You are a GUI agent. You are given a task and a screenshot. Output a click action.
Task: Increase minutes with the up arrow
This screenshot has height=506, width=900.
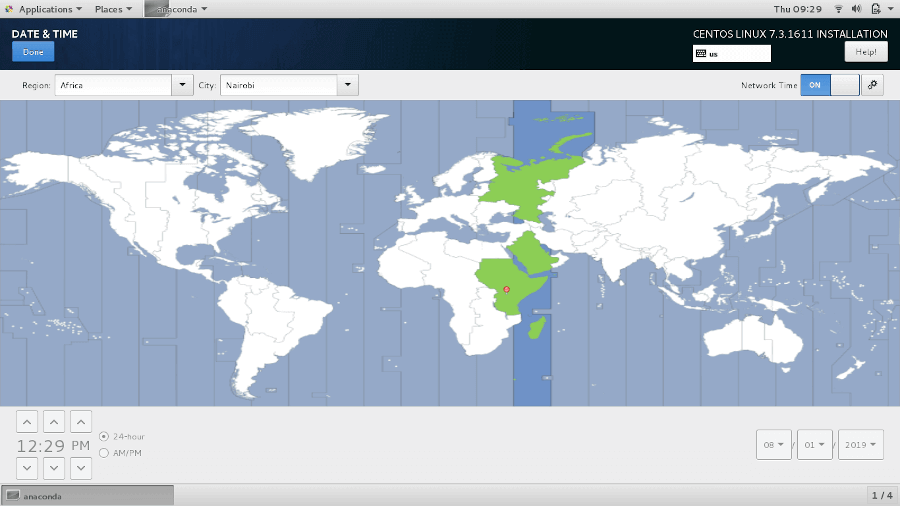coord(54,422)
